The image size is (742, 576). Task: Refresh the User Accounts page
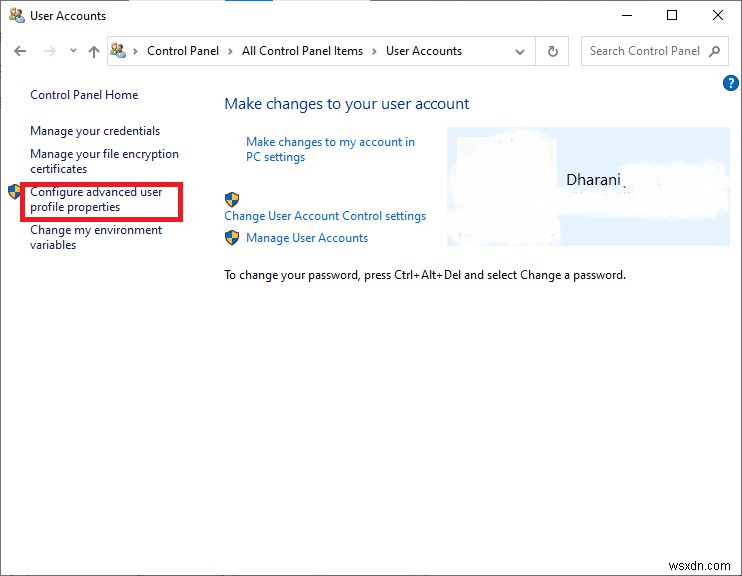(x=552, y=51)
